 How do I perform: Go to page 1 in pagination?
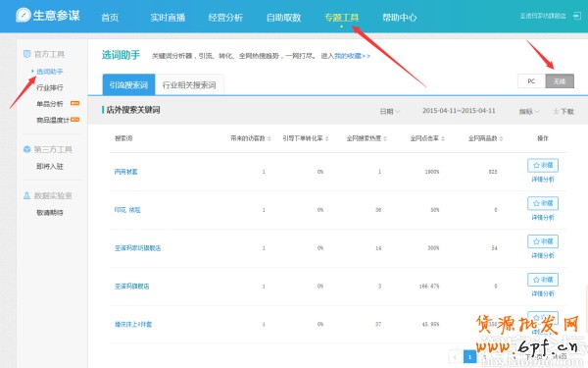[469, 357]
